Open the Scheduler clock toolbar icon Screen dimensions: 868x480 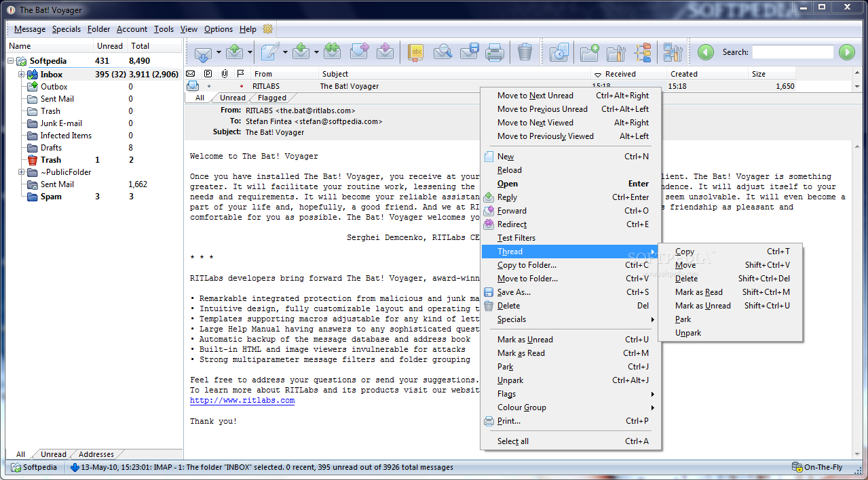click(x=559, y=52)
